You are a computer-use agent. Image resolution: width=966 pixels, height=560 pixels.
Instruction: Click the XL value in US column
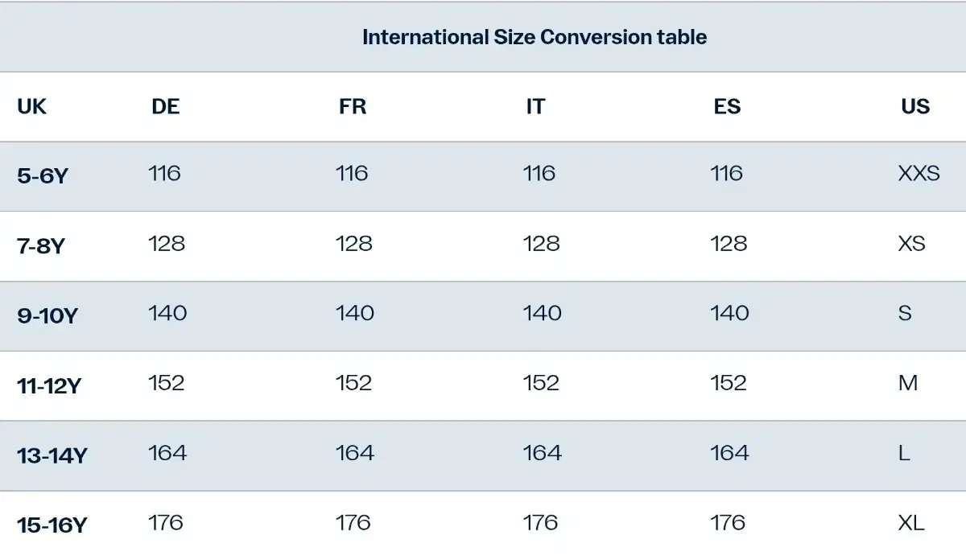911,523
